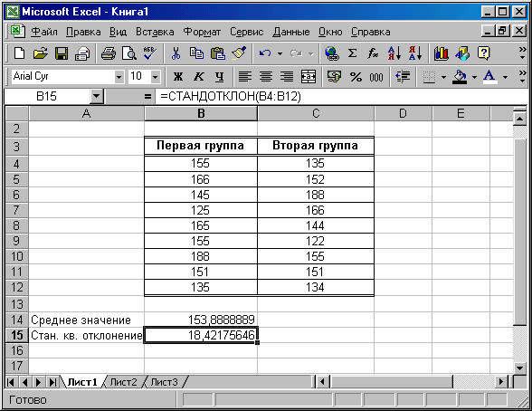
Task: Create a new workbook with New icon
Action: pyautogui.click(x=19, y=53)
